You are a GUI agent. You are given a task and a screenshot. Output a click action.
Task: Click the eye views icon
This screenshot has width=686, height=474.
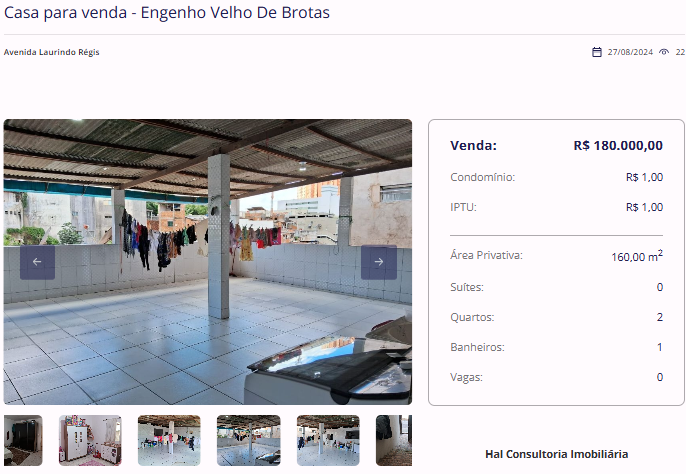[x=664, y=52]
